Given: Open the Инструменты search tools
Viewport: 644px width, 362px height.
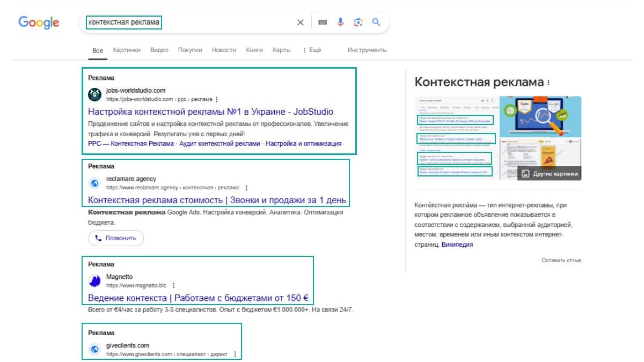Looking at the screenshot, I should (367, 50).
